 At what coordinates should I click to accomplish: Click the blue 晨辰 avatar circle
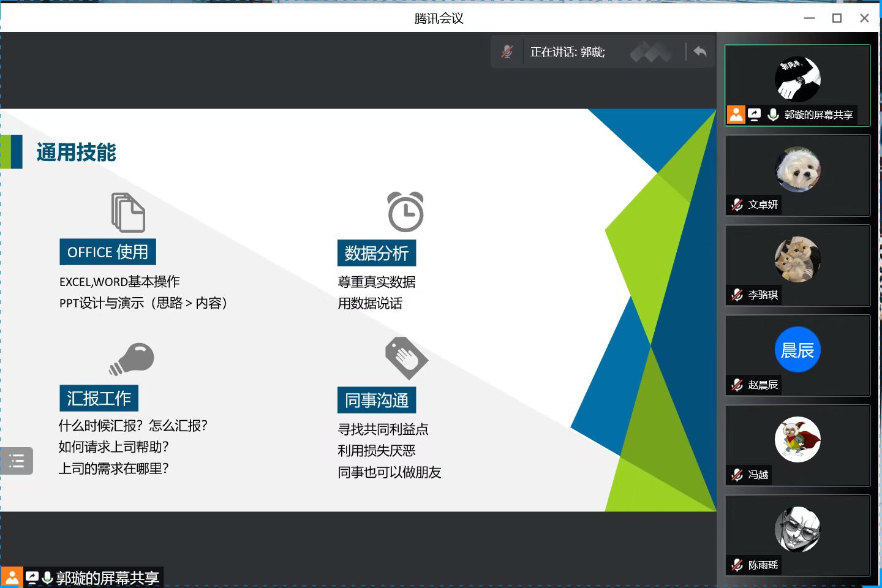797,350
